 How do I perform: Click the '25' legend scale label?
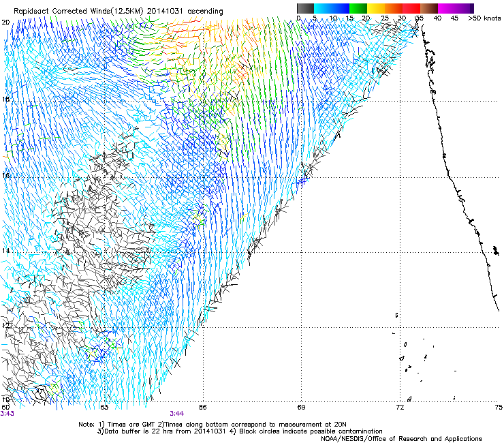385,18
